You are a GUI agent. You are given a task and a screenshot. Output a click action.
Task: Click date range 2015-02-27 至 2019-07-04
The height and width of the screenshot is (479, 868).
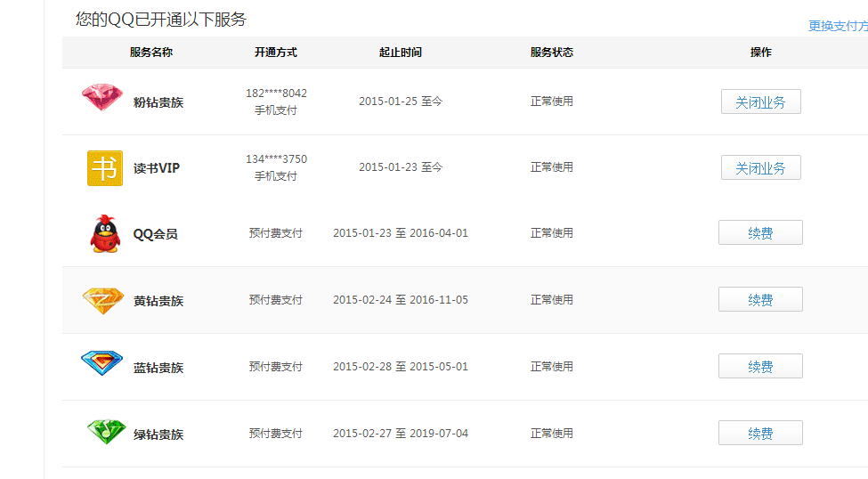pos(401,433)
